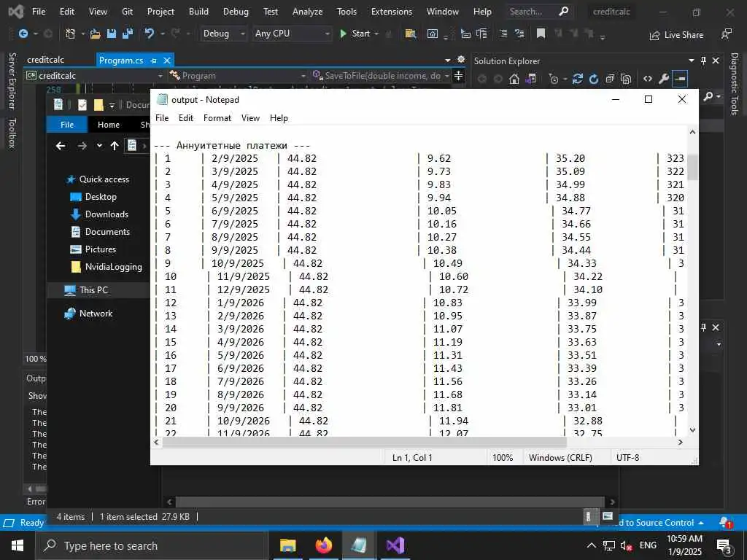The width and height of the screenshot is (747, 560).
Task: Open the Notepad Help menu
Action: [279, 118]
